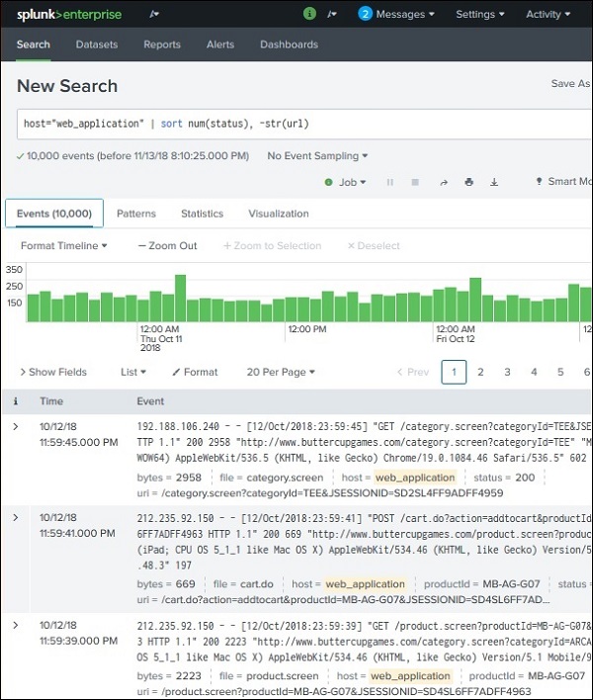Image resolution: width=593 pixels, height=700 pixels.
Task: Go to results page 3
Action: pyautogui.click(x=507, y=372)
